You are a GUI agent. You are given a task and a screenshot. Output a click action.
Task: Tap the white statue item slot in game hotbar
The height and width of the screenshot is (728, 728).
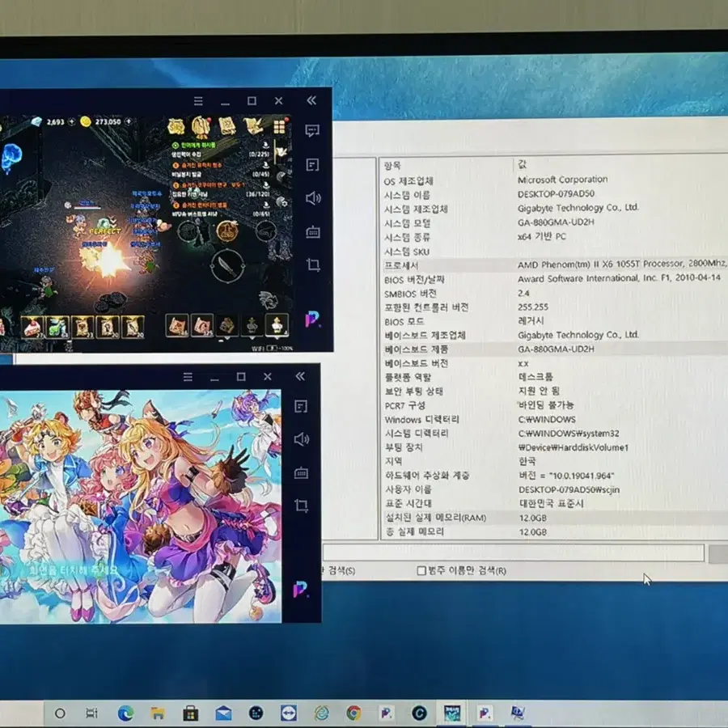coord(277,324)
